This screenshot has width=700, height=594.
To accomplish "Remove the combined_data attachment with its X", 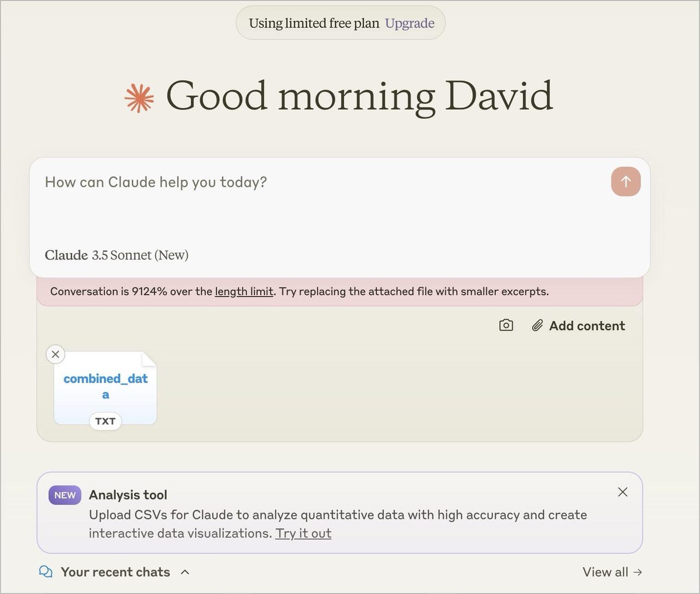I will [x=55, y=354].
